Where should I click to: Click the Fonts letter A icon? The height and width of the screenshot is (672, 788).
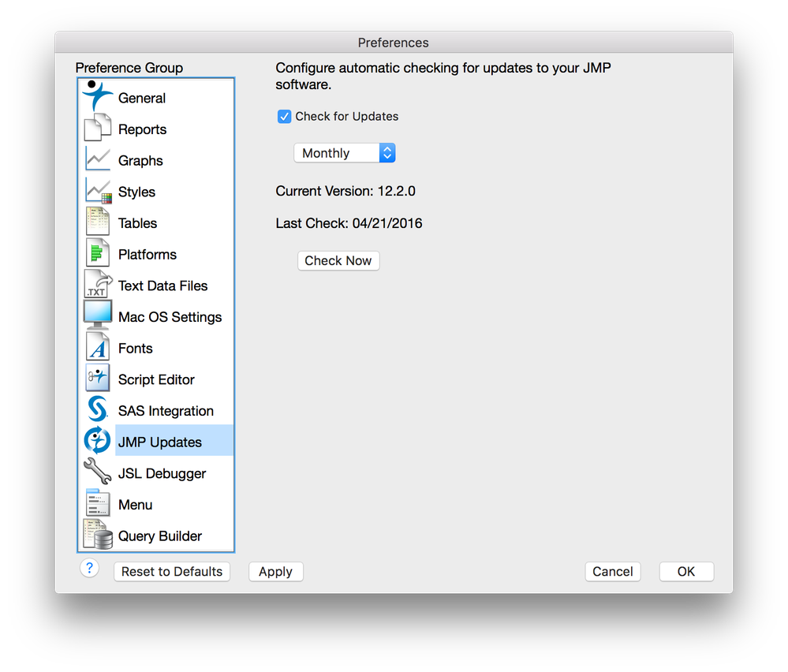(x=98, y=346)
